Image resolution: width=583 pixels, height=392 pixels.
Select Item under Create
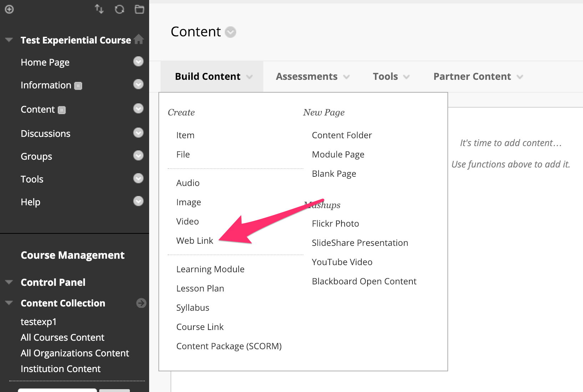click(x=185, y=135)
